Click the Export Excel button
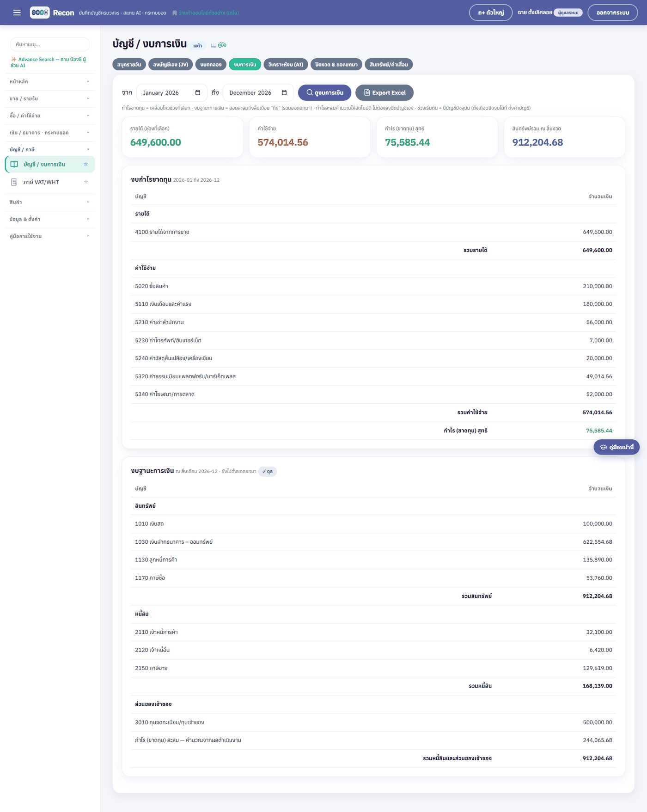The height and width of the screenshot is (812, 647). 385,92
